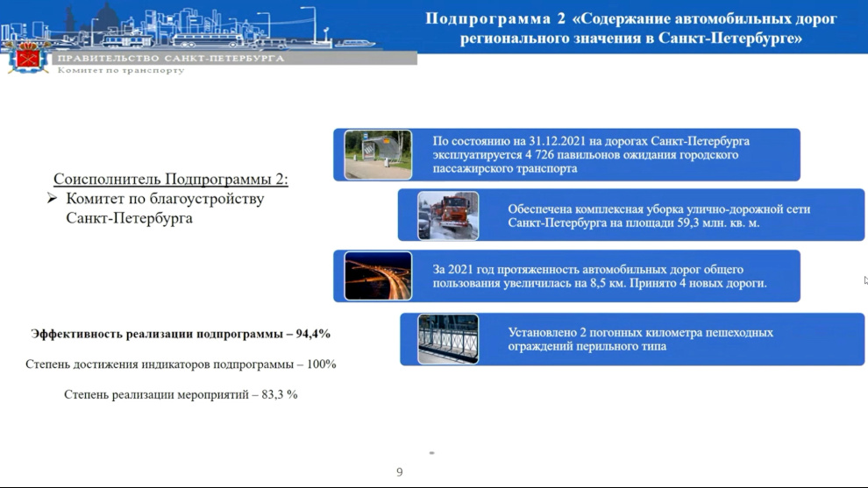Image resolution: width=868 pixels, height=488 pixels.
Task: Click the pedestrian railing fence photo
Action: 448,339
